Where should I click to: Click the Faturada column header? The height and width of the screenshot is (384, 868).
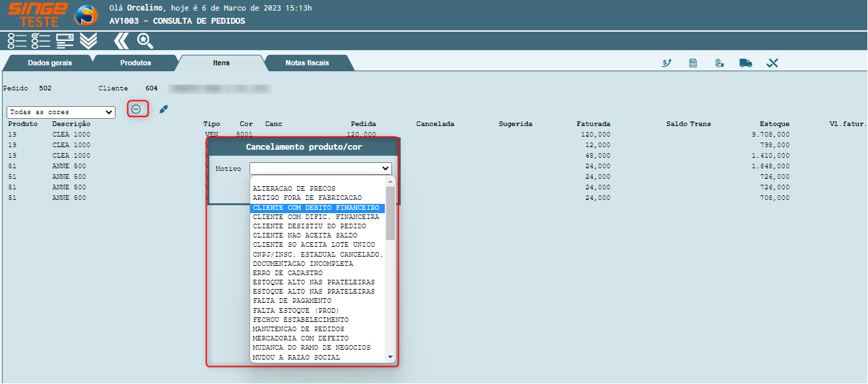[x=593, y=124]
